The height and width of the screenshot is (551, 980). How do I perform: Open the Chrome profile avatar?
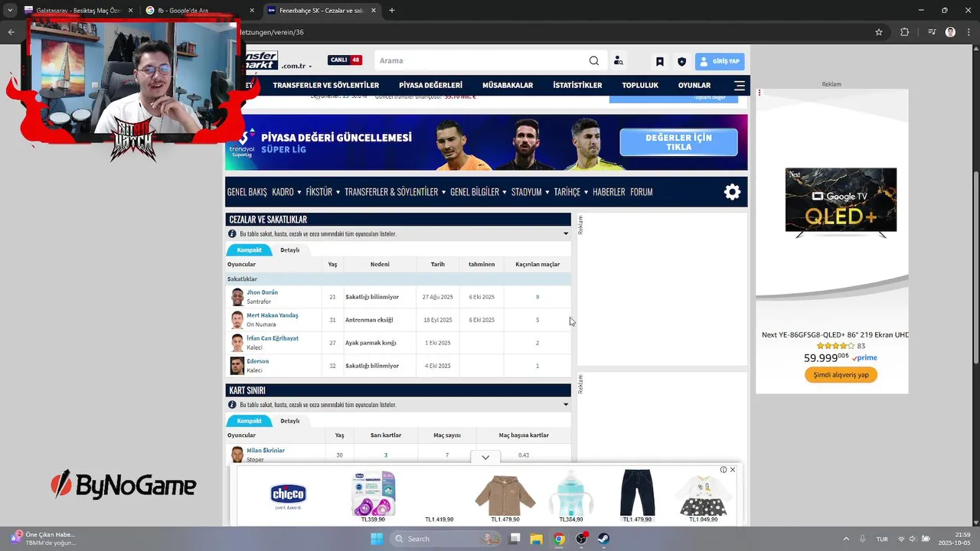click(950, 32)
